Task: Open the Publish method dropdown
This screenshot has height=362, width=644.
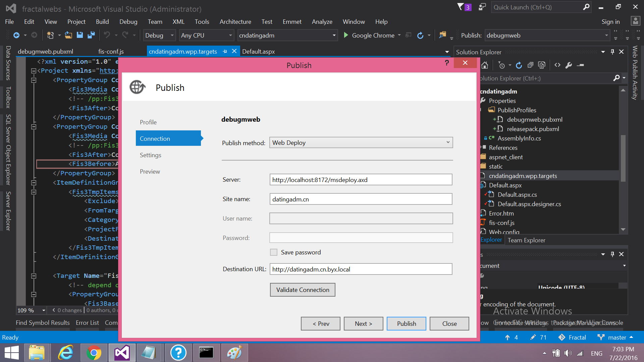Action: point(447,142)
